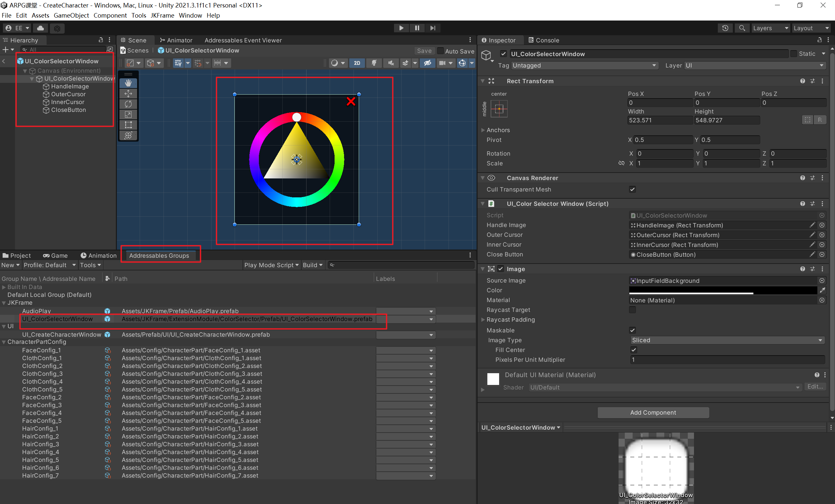The image size is (835, 504).
Task: Select the Rotate tool in Scene
Action: (x=128, y=104)
